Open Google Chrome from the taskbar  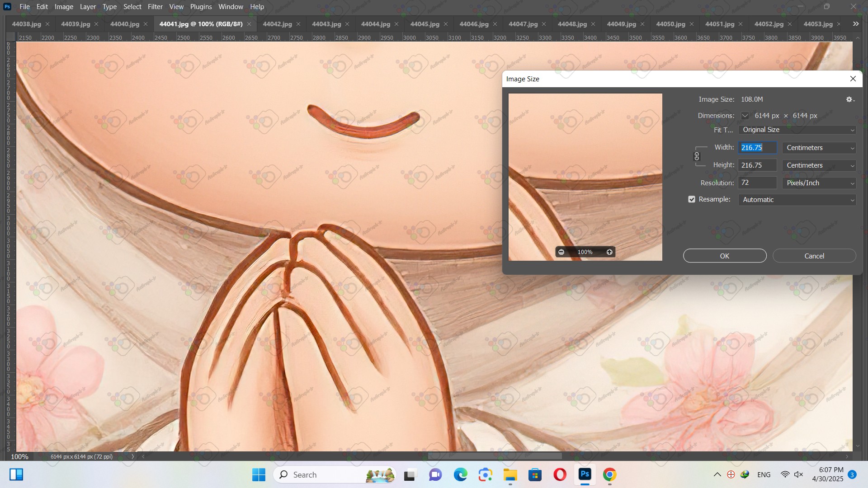pyautogui.click(x=610, y=474)
